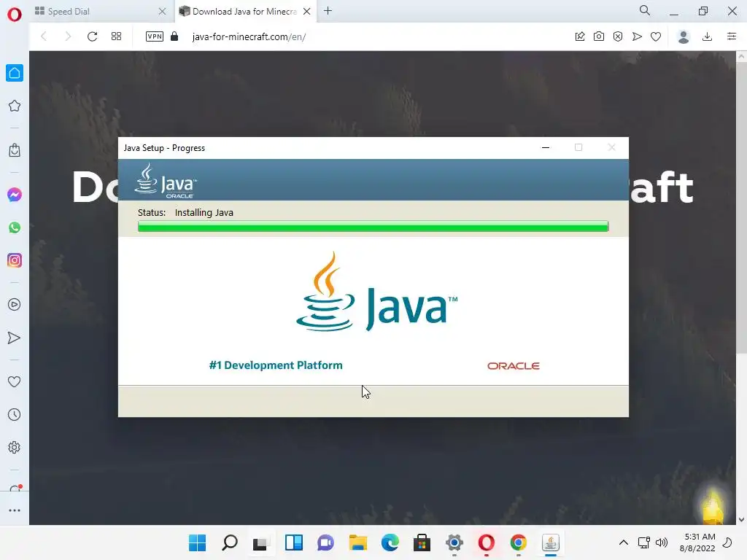This screenshot has height=560, width=747.
Task: Add page to bookmarks heart icon
Action: pos(656,36)
